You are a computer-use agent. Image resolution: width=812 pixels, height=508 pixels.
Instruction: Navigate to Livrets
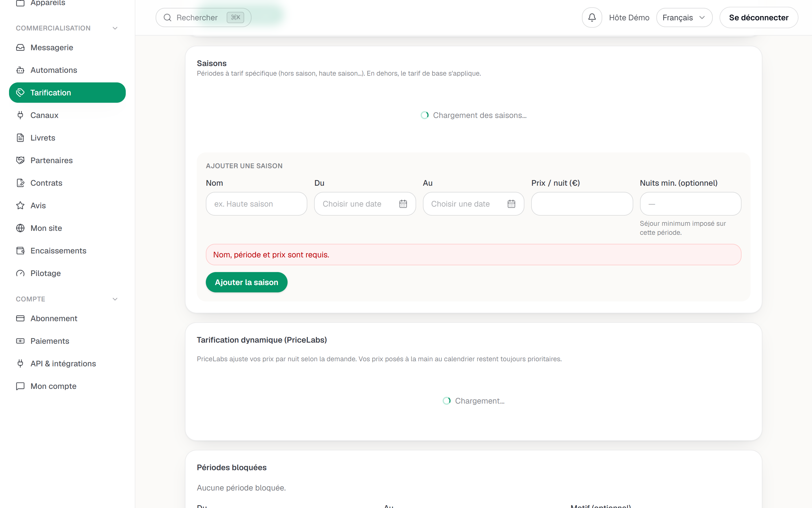click(x=67, y=138)
